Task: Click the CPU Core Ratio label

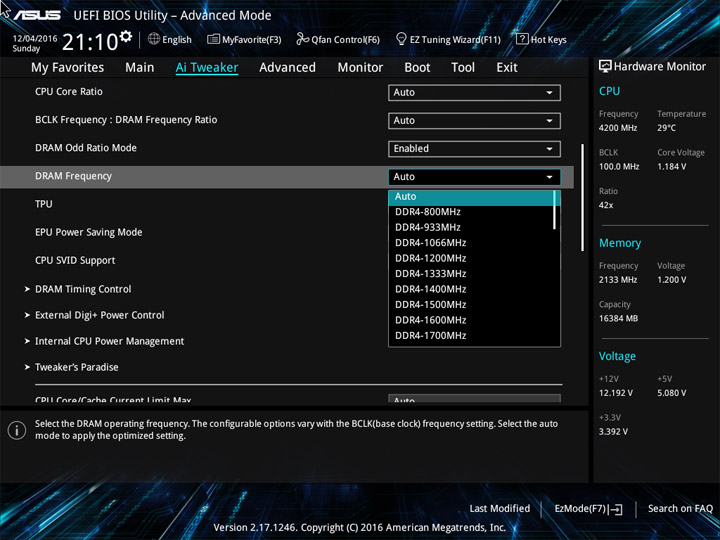Action: click(69, 92)
